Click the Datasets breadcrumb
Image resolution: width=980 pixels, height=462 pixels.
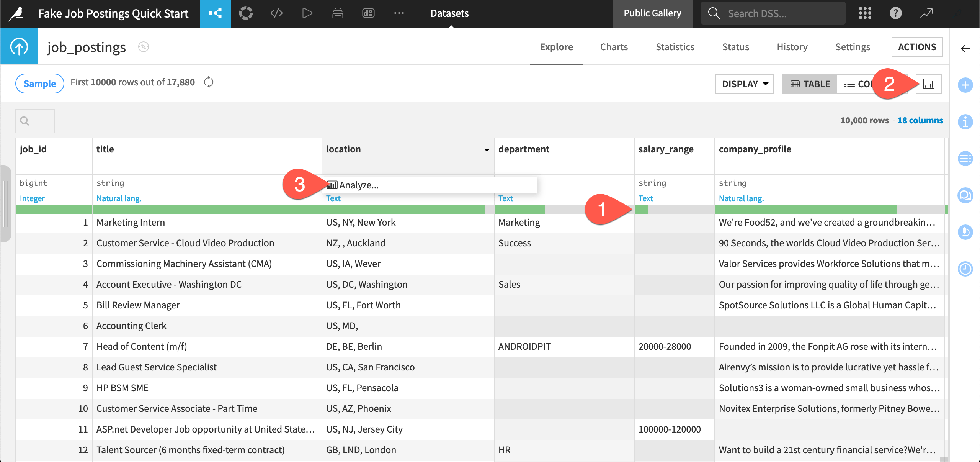coord(449,13)
